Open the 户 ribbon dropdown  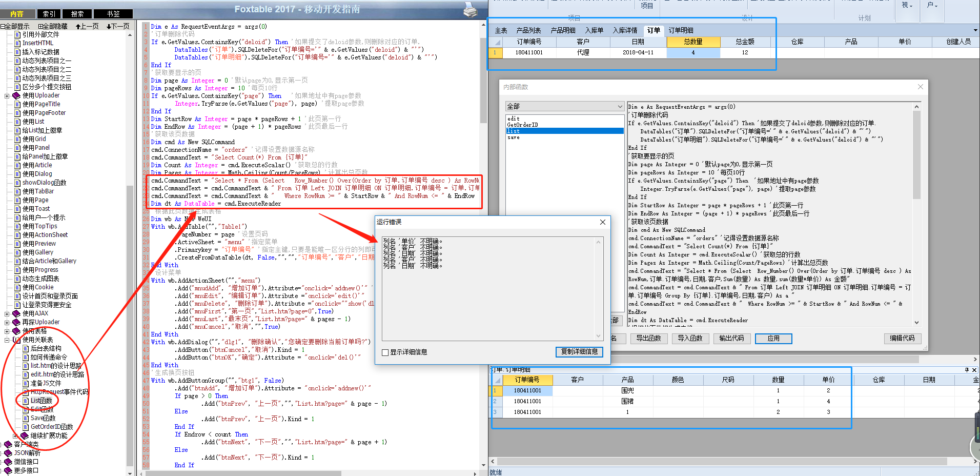coord(932,5)
